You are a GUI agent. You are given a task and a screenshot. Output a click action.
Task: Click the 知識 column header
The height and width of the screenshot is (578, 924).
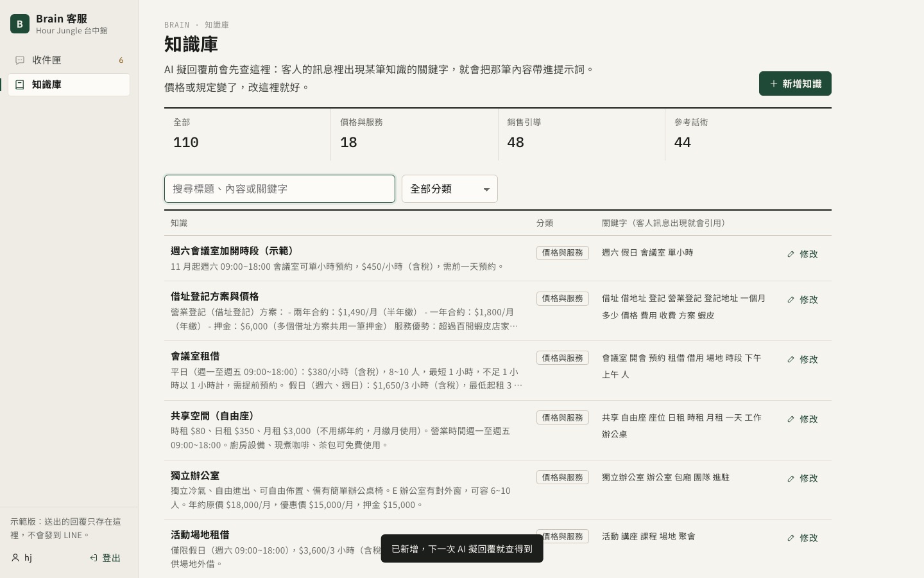click(179, 223)
